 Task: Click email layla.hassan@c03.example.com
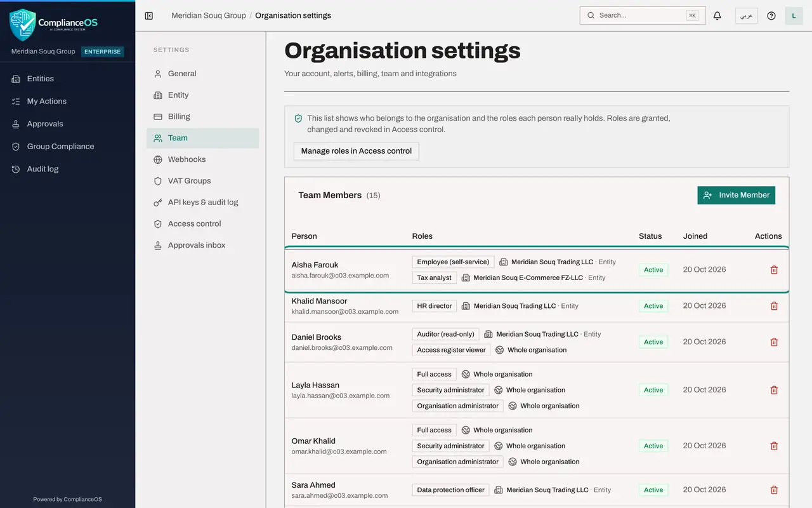pyautogui.click(x=341, y=396)
